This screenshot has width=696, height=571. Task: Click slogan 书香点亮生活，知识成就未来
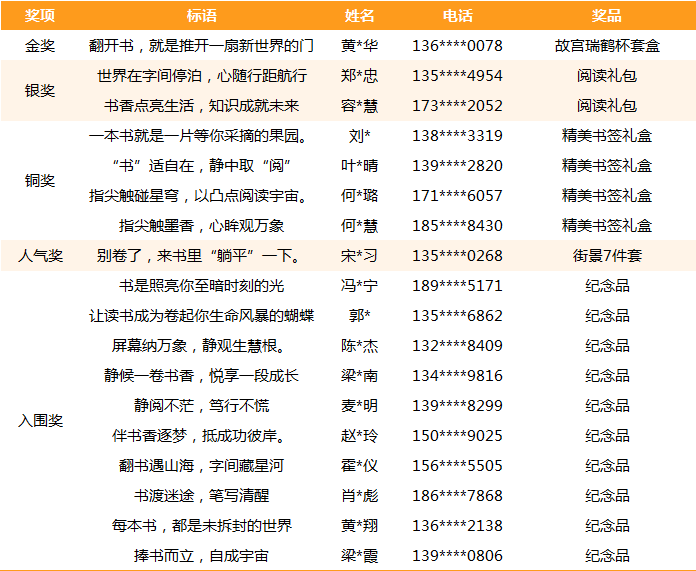[202, 106]
